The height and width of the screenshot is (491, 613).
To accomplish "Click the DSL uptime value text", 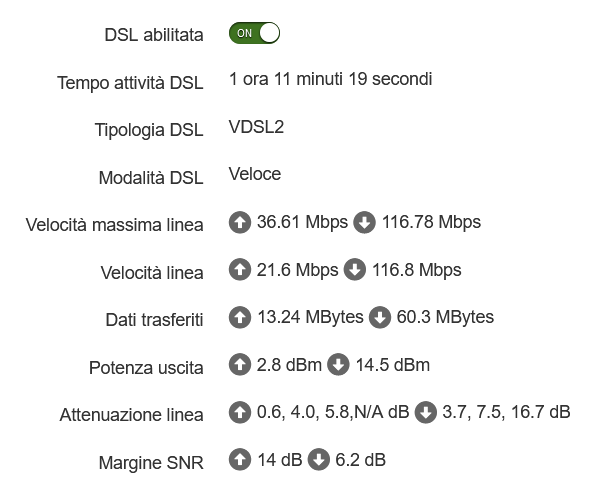I will (330, 79).
